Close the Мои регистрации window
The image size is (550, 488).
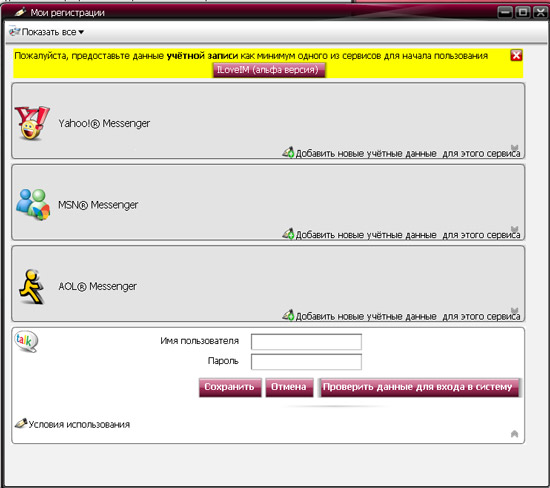pyautogui.click(x=540, y=13)
